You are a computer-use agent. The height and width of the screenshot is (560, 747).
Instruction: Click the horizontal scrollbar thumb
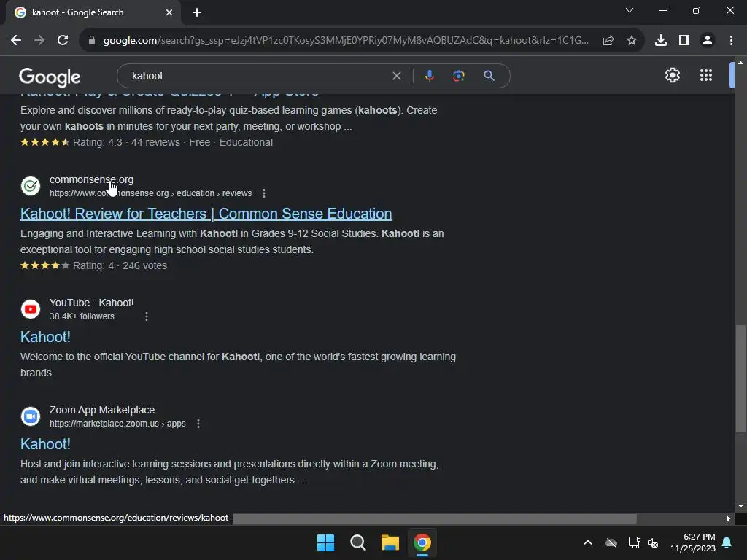[x=435, y=518]
